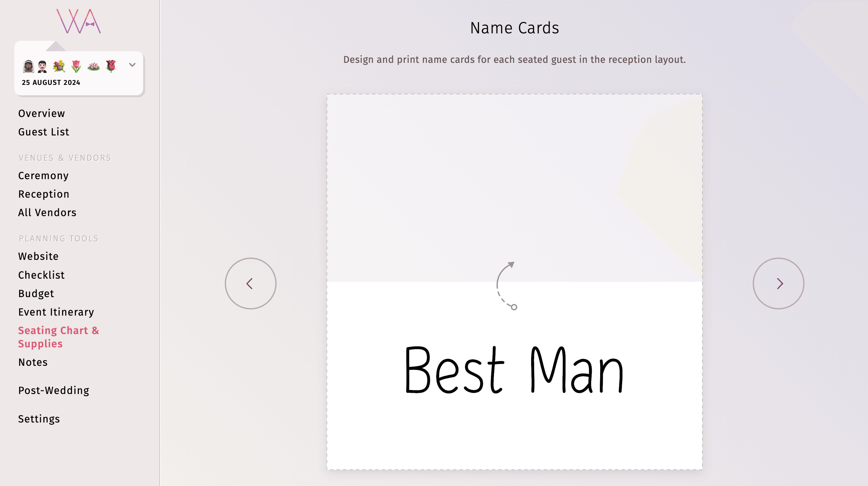868x486 pixels.
Task: Expand Venues & Vendors section header
Action: 65,157
